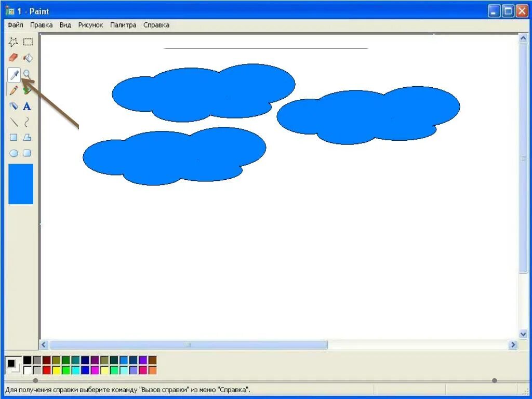Pick the periwinkle palette swatch

[134, 370]
